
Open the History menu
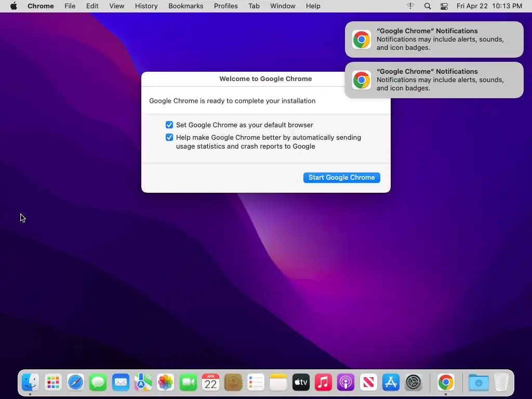click(146, 6)
